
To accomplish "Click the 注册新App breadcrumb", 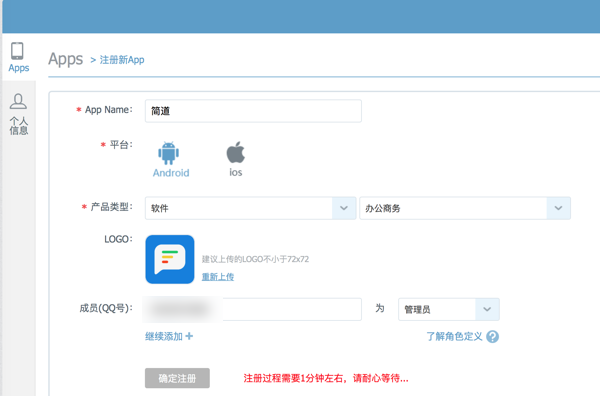I will [122, 60].
